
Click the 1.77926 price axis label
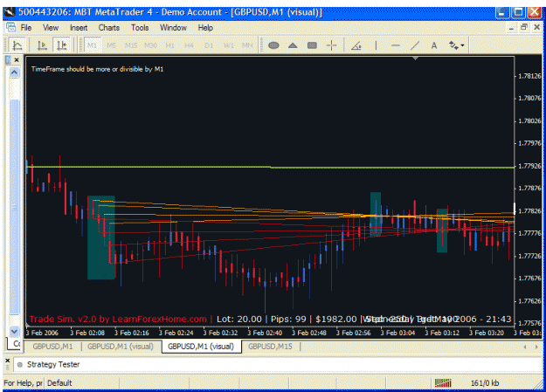529,166
